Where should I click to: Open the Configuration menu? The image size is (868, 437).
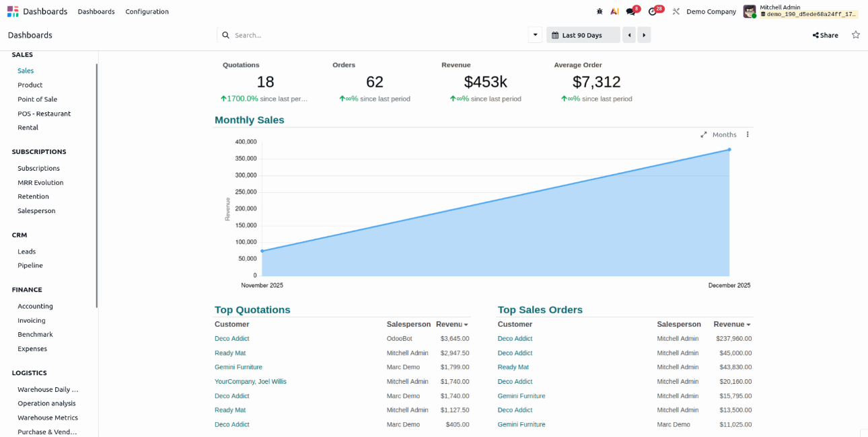(147, 11)
